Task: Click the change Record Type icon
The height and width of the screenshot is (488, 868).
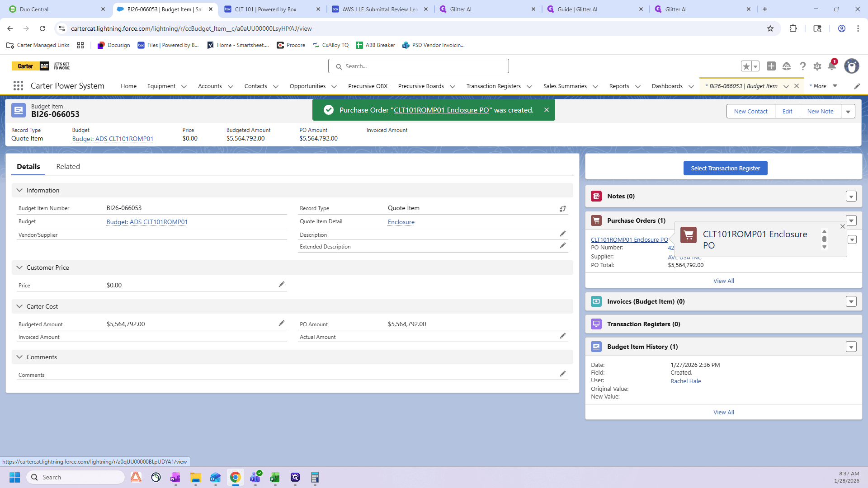Action: click(x=563, y=209)
